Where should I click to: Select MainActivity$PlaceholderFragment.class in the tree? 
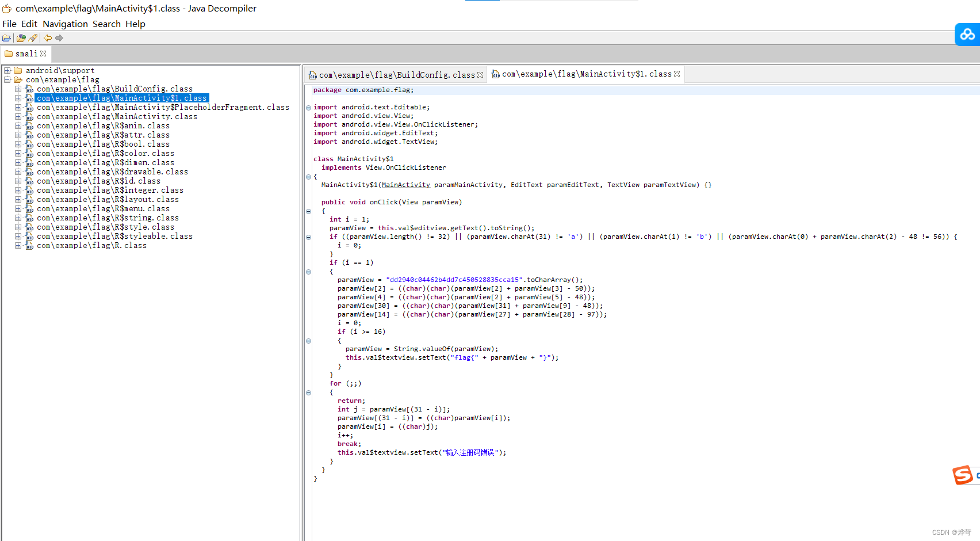point(163,107)
